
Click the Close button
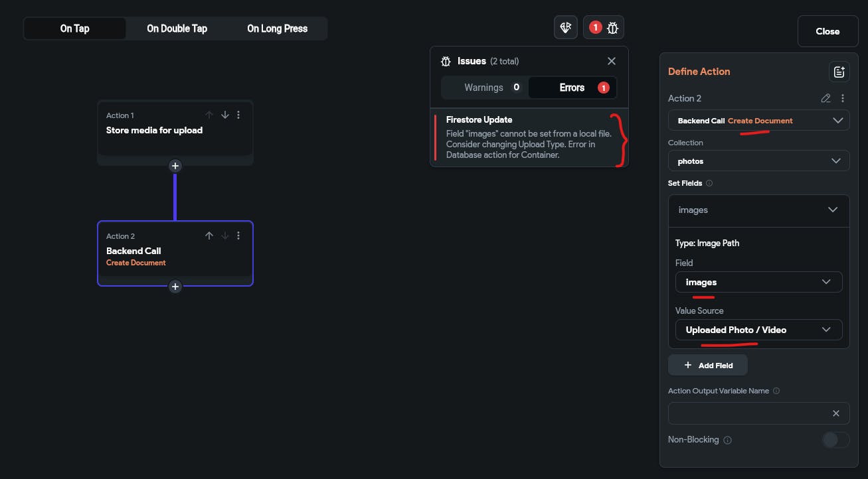coord(827,31)
